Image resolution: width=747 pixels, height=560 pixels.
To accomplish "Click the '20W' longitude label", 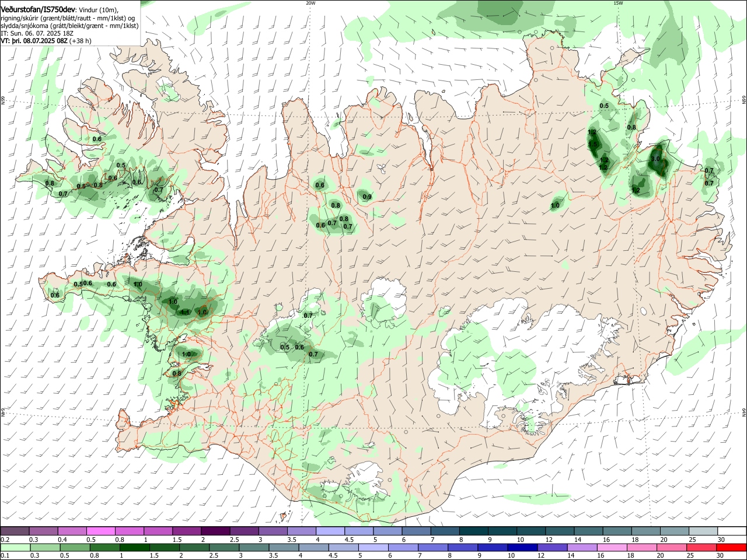I will point(310,3).
